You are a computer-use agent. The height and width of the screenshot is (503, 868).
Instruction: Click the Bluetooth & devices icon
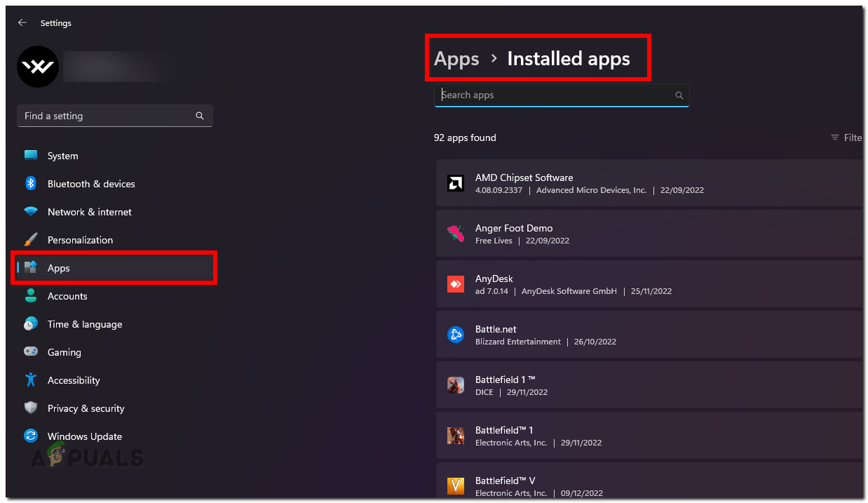[31, 183]
